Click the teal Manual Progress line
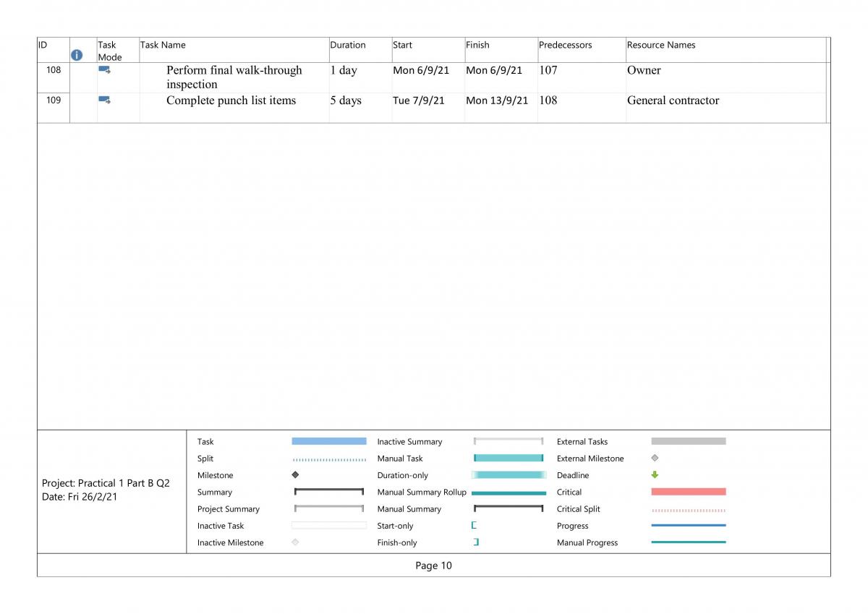 pyautogui.click(x=689, y=542)
